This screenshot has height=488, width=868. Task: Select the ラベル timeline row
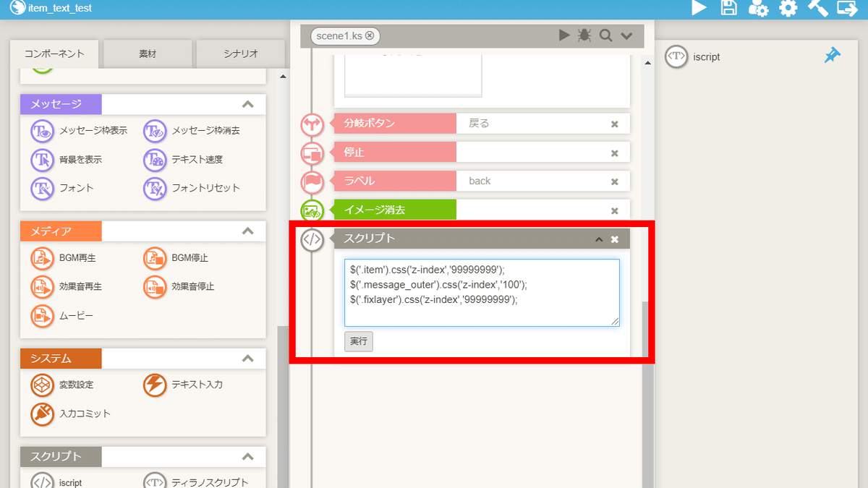[482, 181]
